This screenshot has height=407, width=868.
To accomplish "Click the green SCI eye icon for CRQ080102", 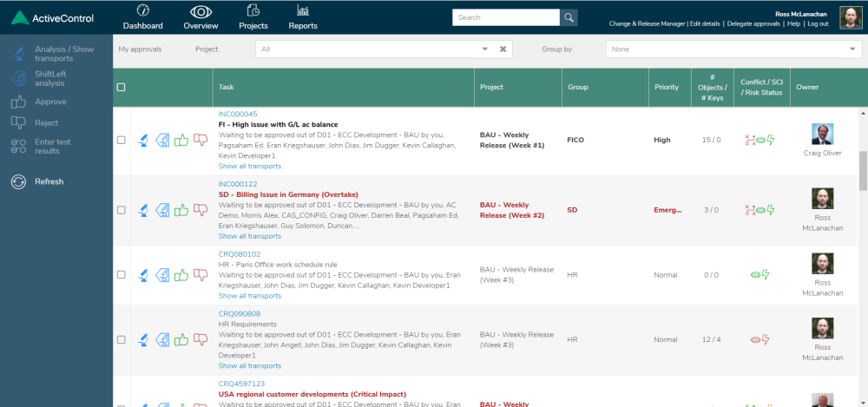I will coord(756,274).
